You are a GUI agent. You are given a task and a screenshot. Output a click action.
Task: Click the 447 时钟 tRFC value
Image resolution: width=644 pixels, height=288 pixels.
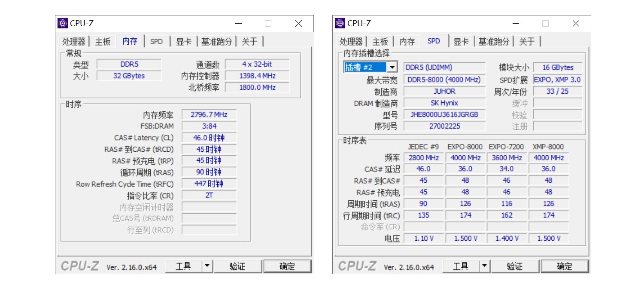209,184
